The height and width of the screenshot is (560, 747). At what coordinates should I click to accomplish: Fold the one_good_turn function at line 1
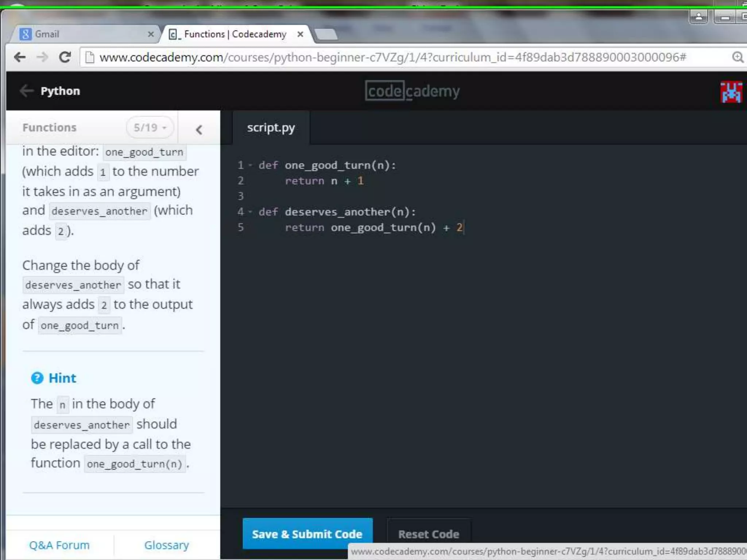coord(250,165)
